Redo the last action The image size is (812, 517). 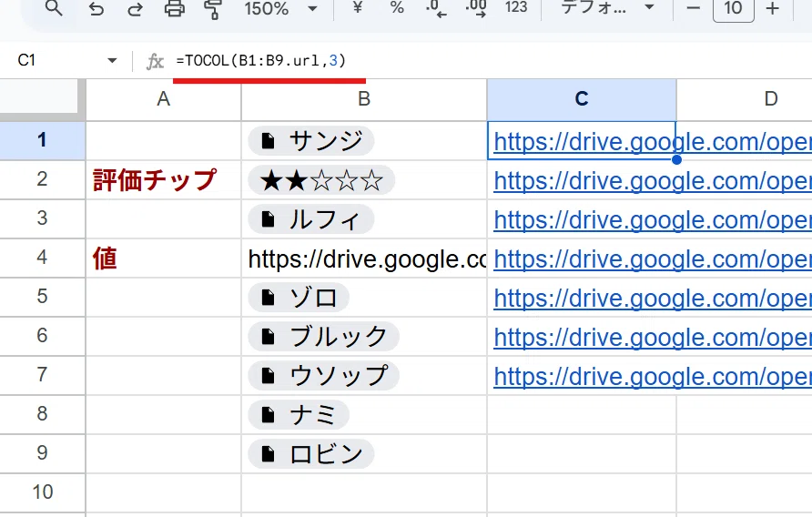[135, 9]
